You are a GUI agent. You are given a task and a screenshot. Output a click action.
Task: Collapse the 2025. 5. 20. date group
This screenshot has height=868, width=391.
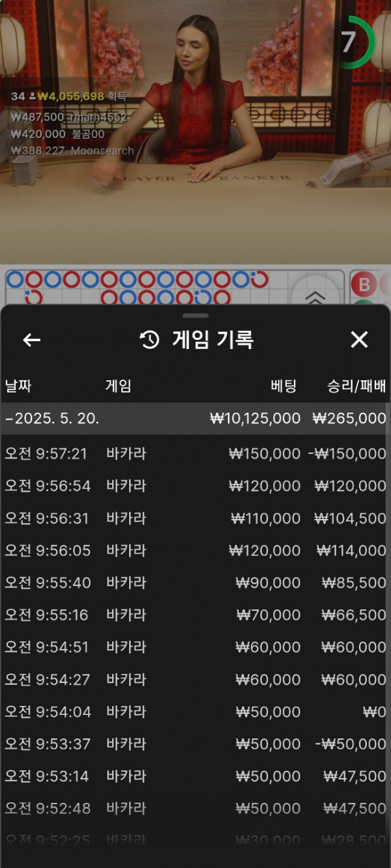52,419
